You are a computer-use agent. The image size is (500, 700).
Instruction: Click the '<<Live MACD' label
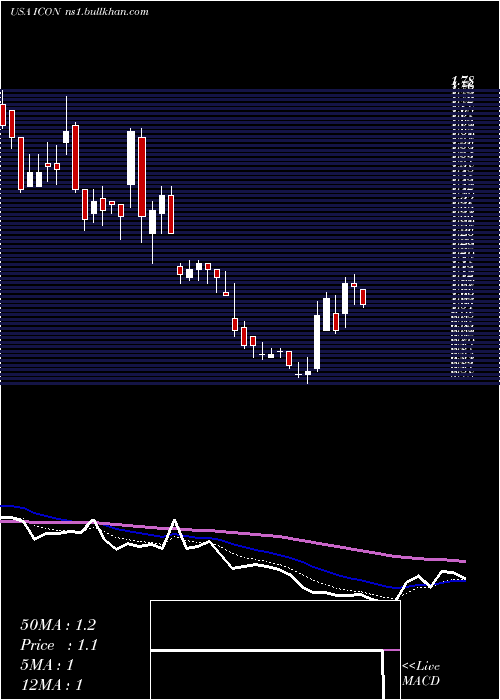[421, 674]
